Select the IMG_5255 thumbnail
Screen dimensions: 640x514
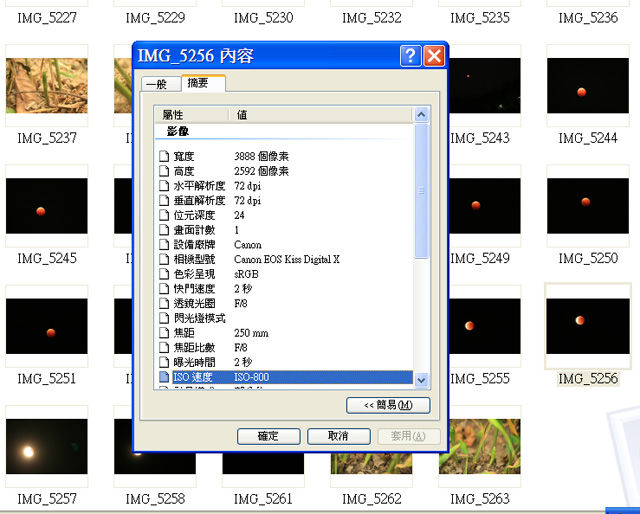484,326
